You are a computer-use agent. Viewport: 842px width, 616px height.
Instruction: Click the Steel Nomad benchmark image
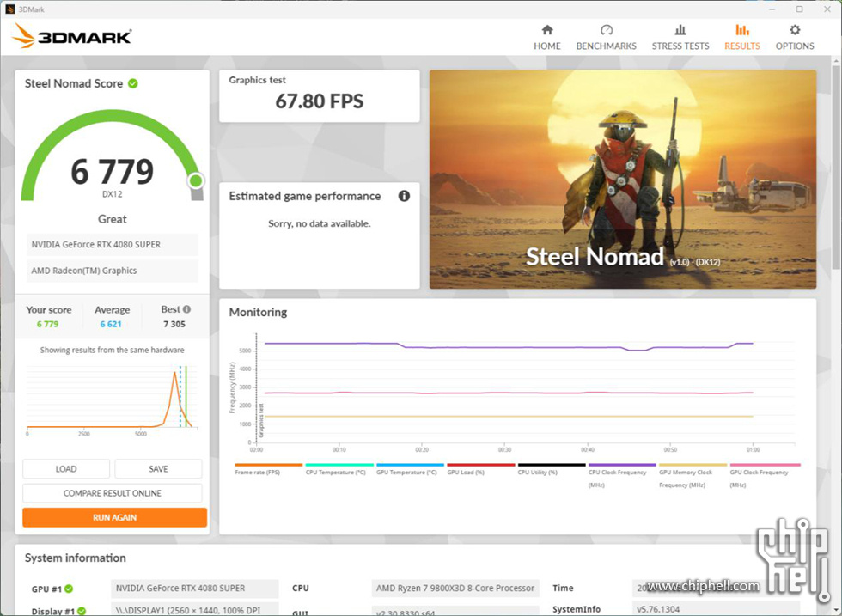click(622, 179)
